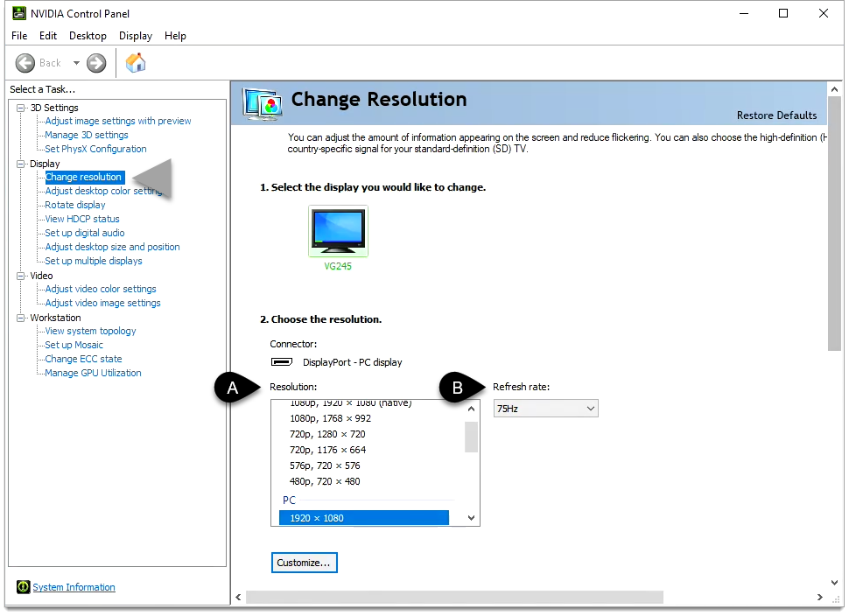Click the Forward navigation arrow
Screen dimensions: 849x616
95,62
